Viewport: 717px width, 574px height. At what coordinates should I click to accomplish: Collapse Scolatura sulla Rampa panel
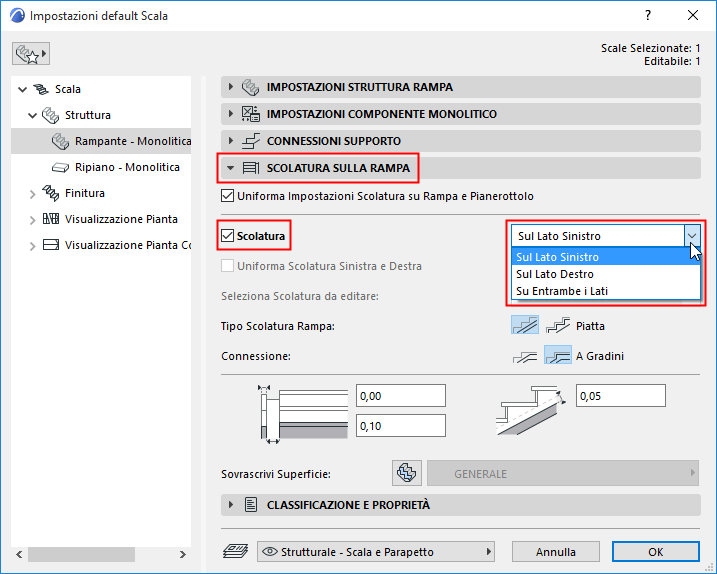point(230,168)
